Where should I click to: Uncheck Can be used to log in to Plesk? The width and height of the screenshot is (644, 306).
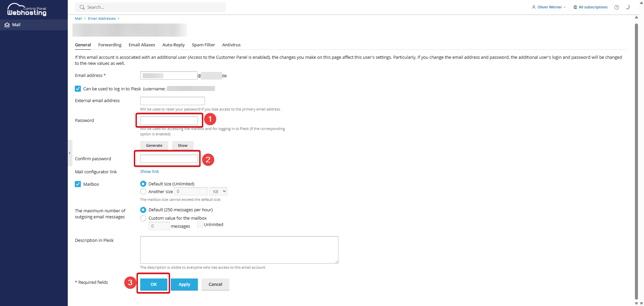(x=77, y=88)
